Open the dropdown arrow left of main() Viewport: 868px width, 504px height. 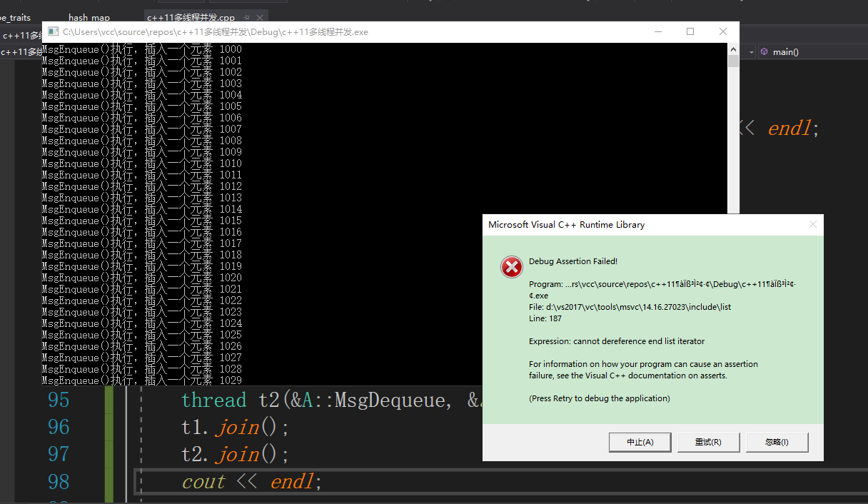(751, 52)
